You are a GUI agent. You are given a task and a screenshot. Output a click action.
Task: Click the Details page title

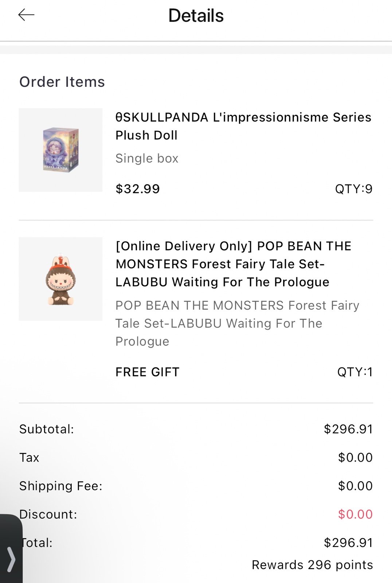pyautogui.click(x=196, y=16)
